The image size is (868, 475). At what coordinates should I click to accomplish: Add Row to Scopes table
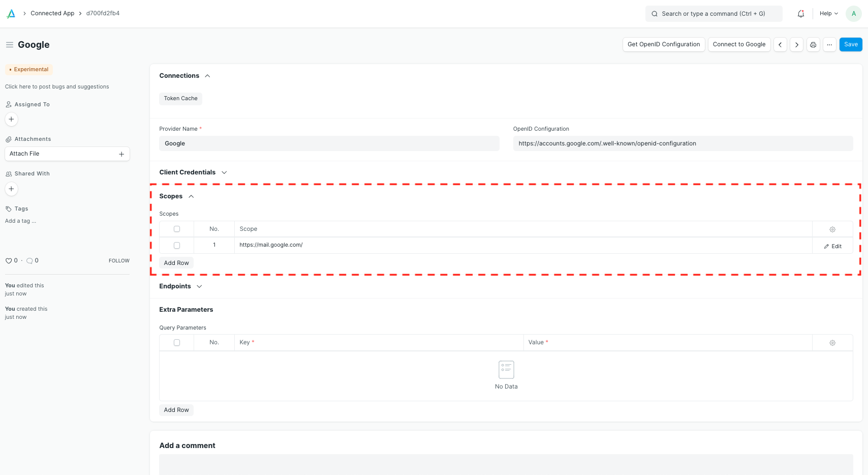pos(176,263)
